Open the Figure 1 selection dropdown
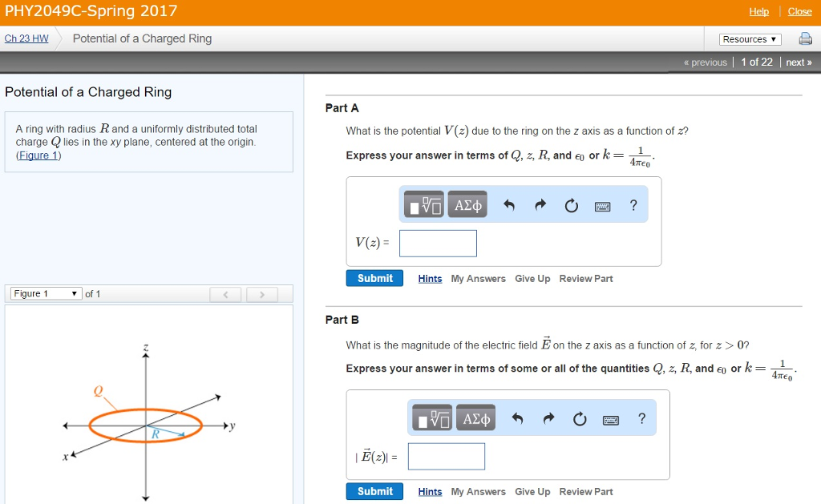Viewport: 821px width, 504px height. coord(42,293)
